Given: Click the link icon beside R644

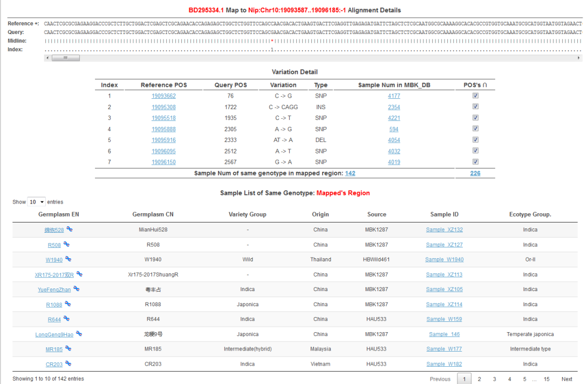Looking at the screenshot, I should tap(66, 318).
